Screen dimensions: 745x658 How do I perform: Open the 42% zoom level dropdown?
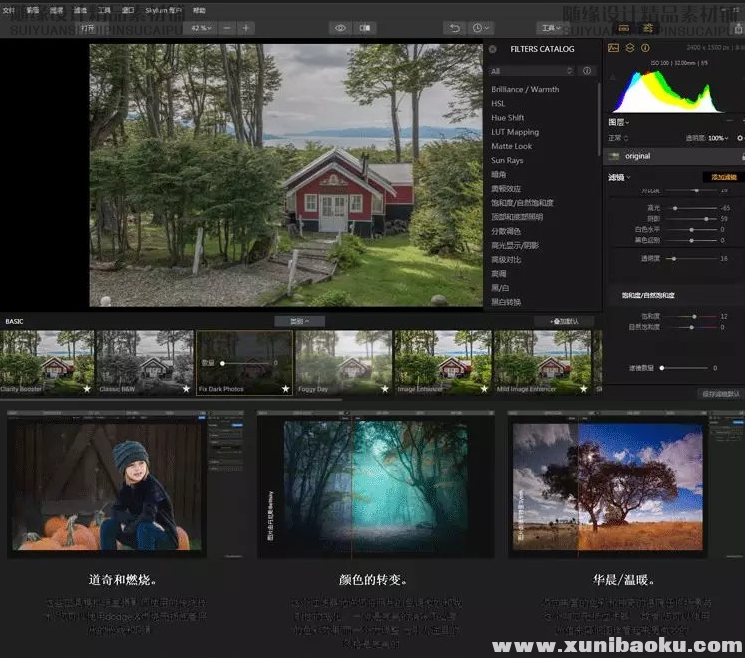coord(201,28)
